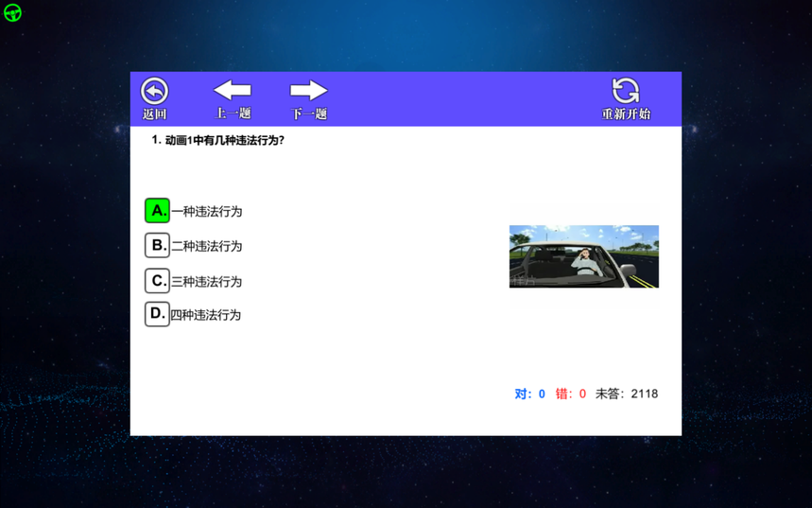Click the 重新开始 refresh icon
This screenshot has height=508, width=812.
click(626, 91)
